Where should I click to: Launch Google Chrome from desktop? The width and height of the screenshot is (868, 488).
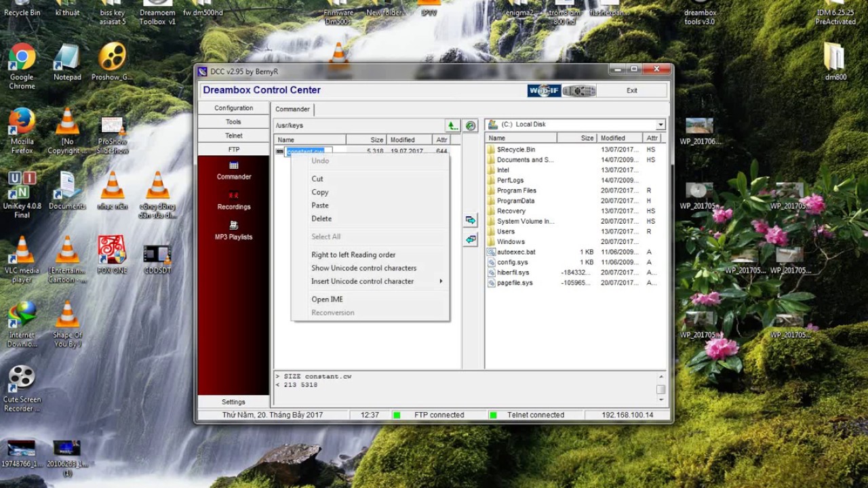pyautogui.click(x=22, y=66)
